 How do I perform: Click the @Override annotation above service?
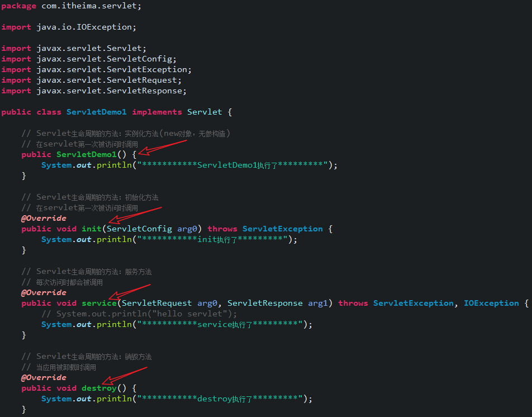pos(44,292)
